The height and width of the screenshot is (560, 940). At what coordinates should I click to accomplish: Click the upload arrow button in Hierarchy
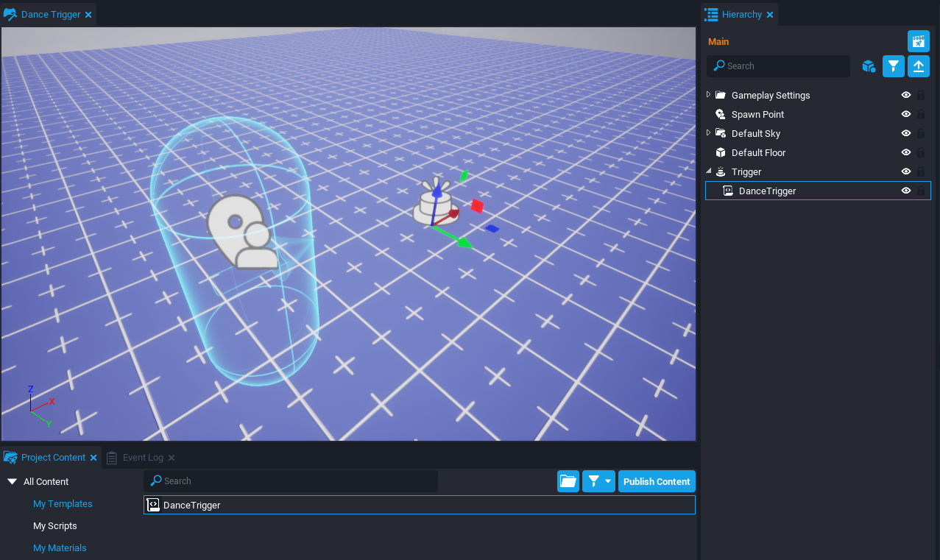pos(918,66)
